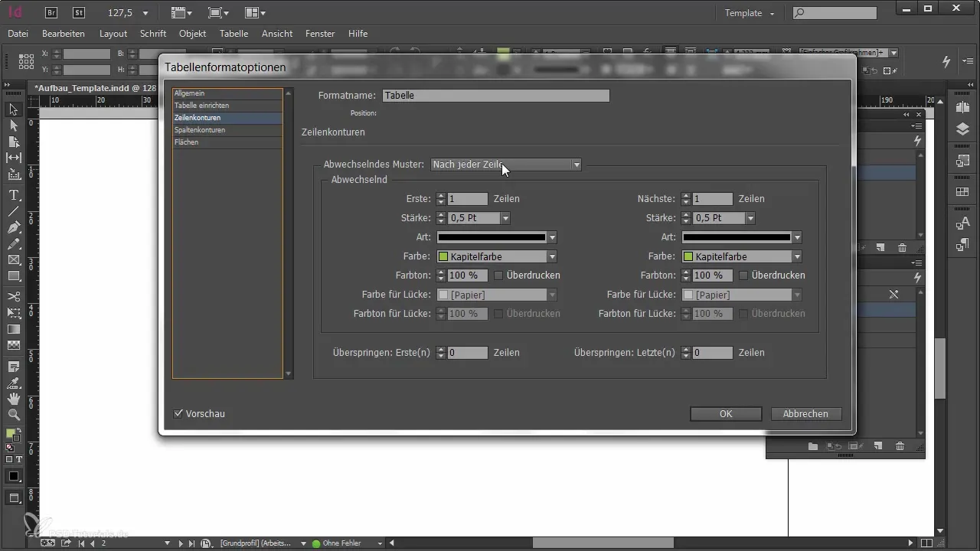Select the Direct Selection tool
The height and width of the screenshot is (551, 980).
click(14, 126)
